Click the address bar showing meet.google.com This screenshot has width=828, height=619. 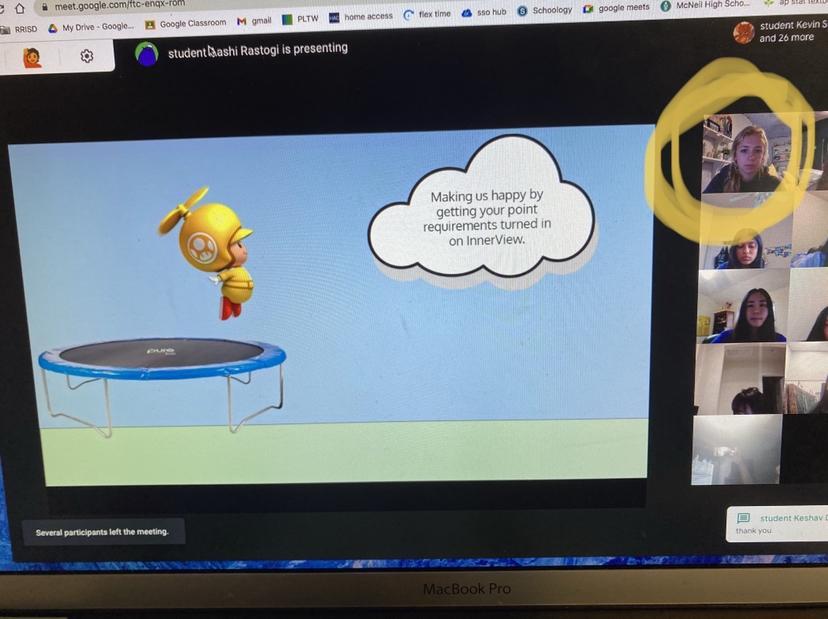click(119, 4)
